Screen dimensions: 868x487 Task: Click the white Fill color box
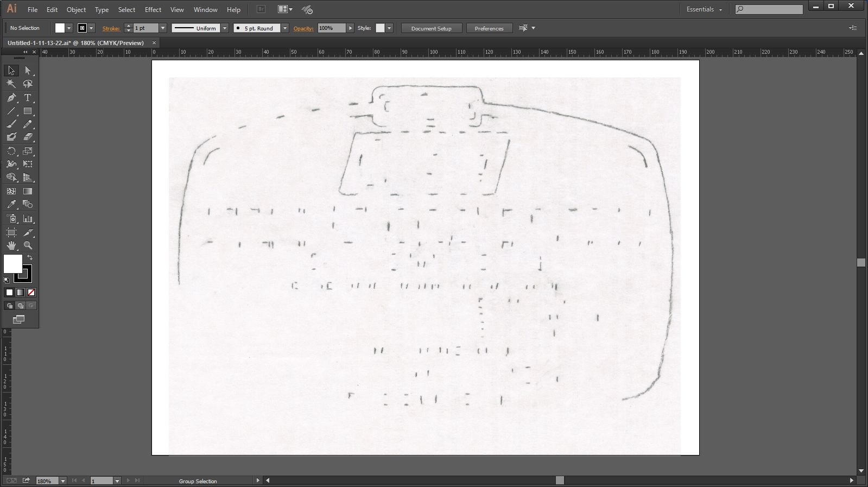tap(12, 264)
